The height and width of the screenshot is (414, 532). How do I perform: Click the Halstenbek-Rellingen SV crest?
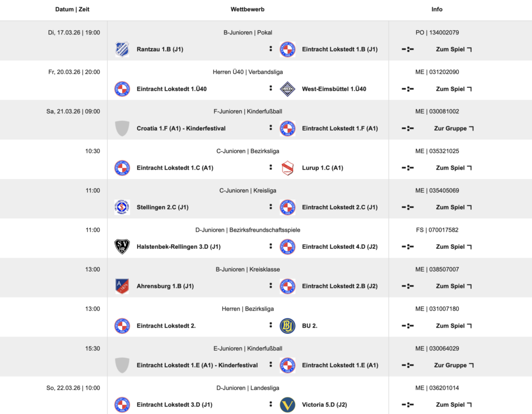(122, 247)
